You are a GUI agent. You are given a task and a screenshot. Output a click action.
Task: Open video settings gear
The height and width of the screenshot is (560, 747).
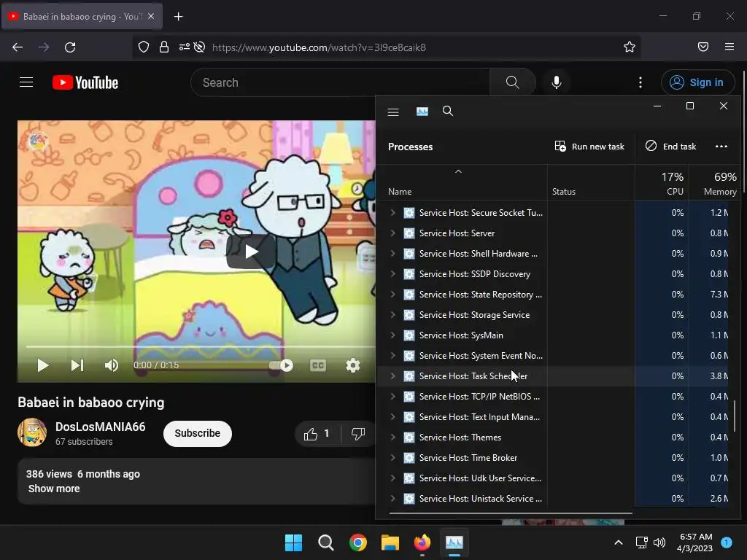[x=352, y=365]
